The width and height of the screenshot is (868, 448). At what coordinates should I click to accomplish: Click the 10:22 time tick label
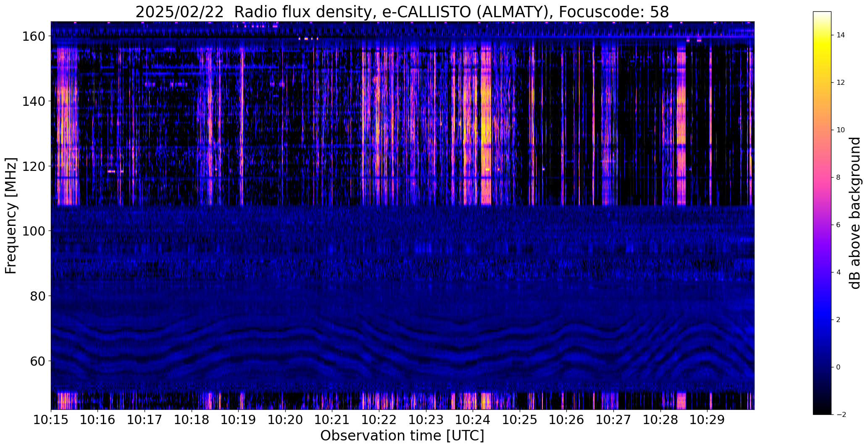(379, 419)
